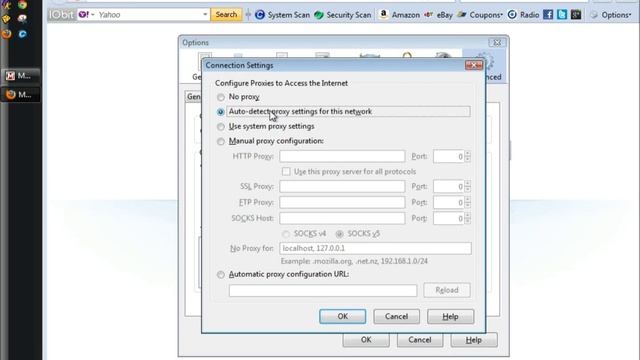Click the SSL Proxy address field

(342, 187)
